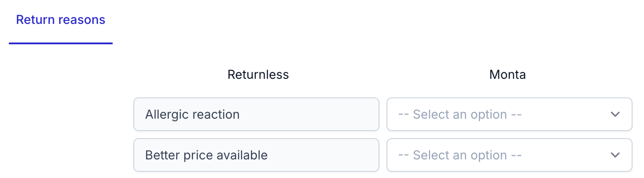Image resolution: width=644 pixels, height=178 pixels.
Task: Click the Allergic reaction label text
Action: (192, 115)
